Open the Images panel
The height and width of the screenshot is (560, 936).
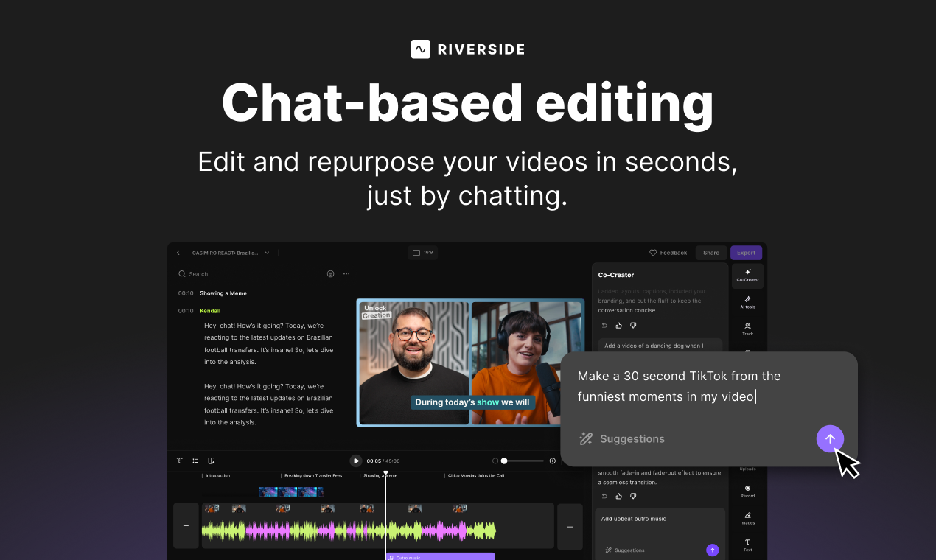[747, 518]
